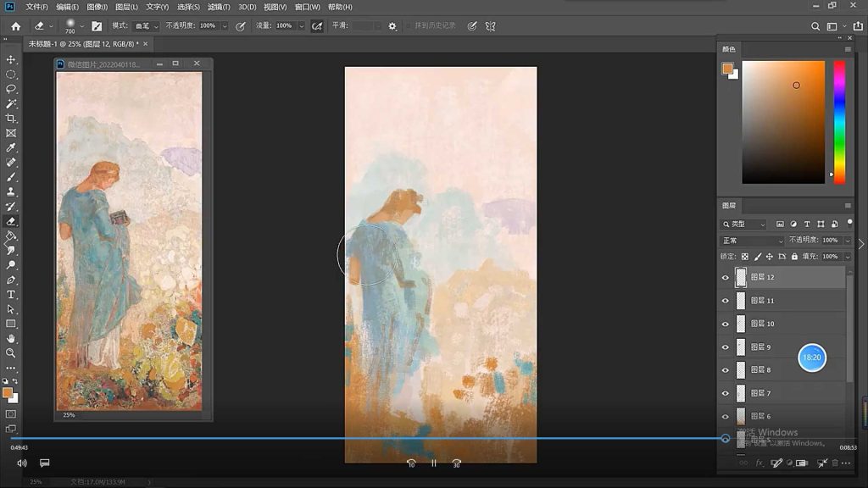868x488 pixels.
Task: Activate the Clone Stamp tool
Action: (11, 193)
